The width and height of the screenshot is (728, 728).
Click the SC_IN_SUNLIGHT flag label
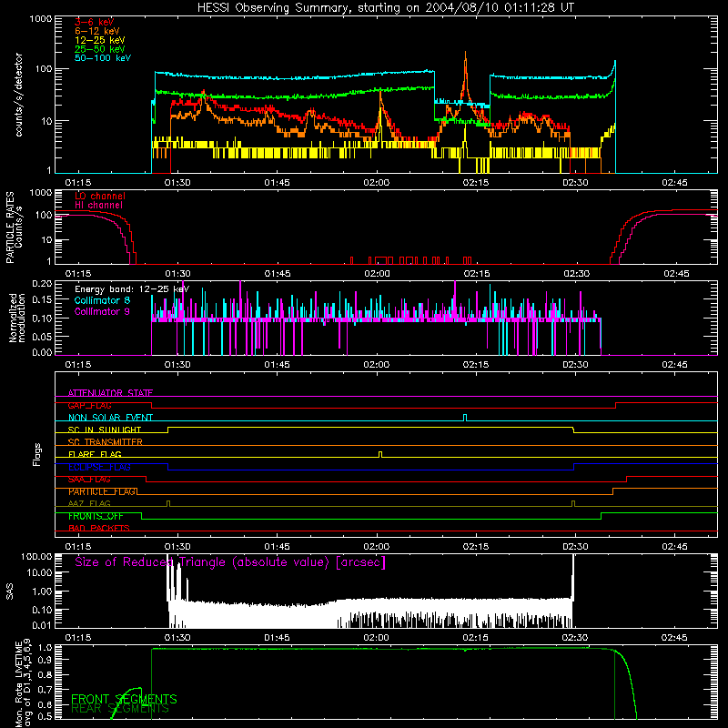click(x=105, y=430)
